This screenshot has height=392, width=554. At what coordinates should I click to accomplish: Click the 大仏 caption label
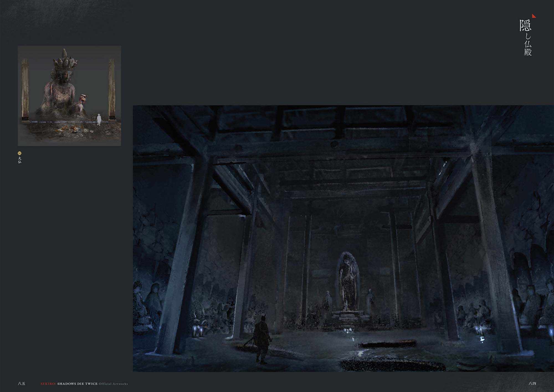pos(20,160)
